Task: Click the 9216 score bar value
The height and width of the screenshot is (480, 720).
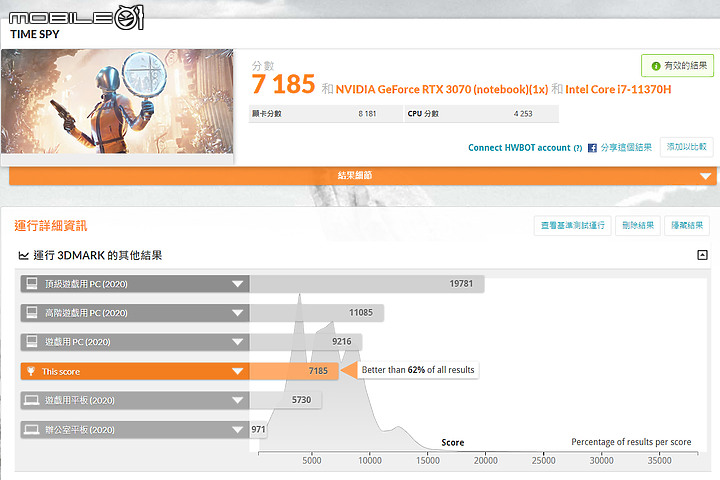Action: point(342,341)
